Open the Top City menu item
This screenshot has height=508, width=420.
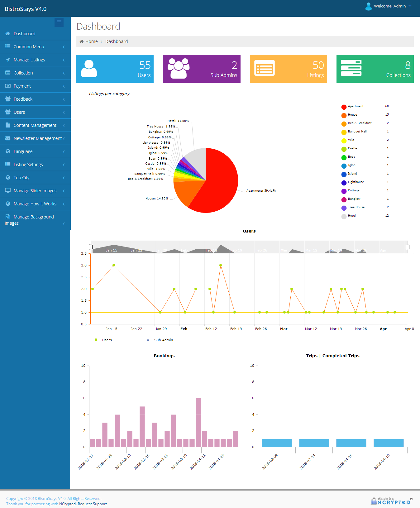(35, 178)
